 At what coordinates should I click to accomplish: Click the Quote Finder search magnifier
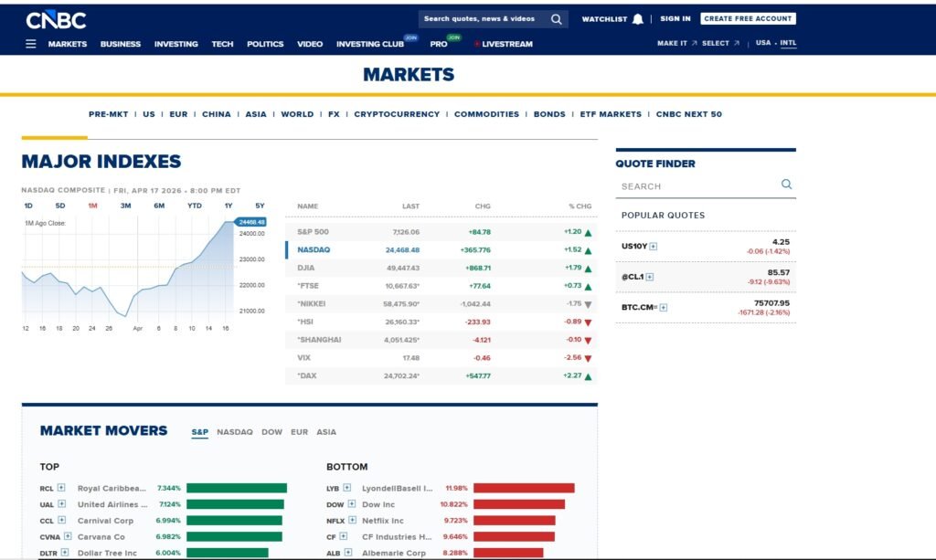pyautogui.click(x=786, y=185)
